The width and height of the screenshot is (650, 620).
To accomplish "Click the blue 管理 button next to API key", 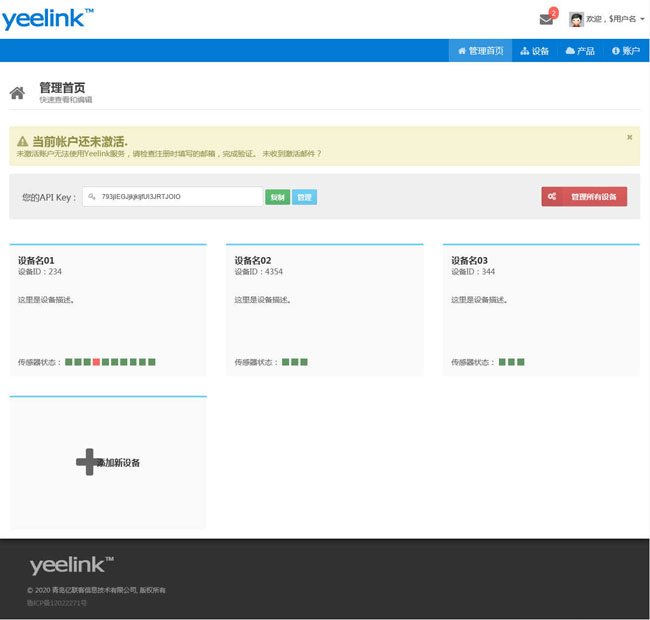I will [x=304, y=197].
